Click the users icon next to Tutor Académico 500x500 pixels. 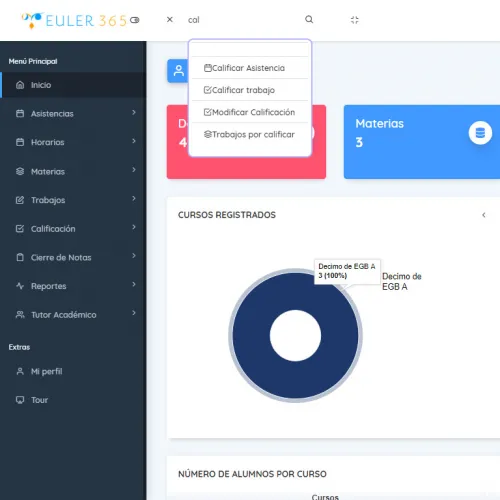pyautogui.click(x=20, y=315)
